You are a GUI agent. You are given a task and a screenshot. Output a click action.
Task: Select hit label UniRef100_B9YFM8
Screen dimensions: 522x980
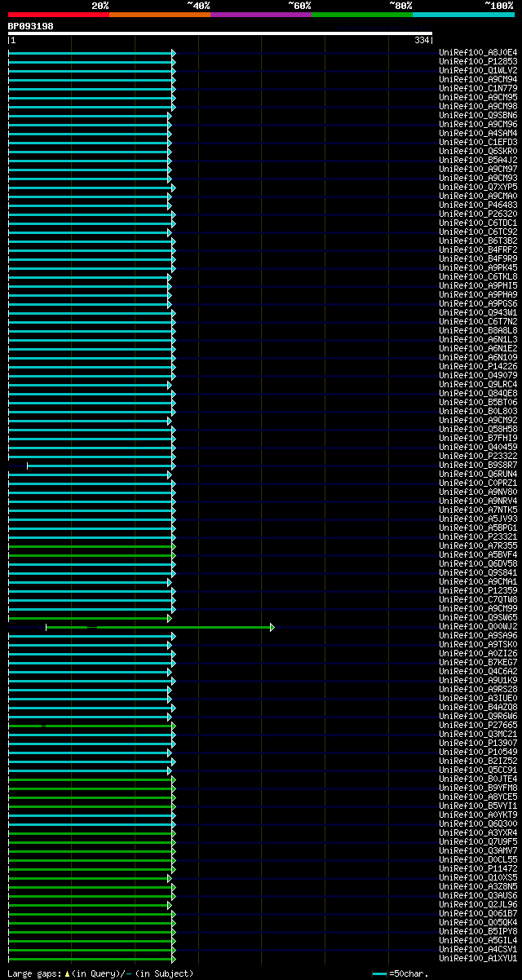478,788
